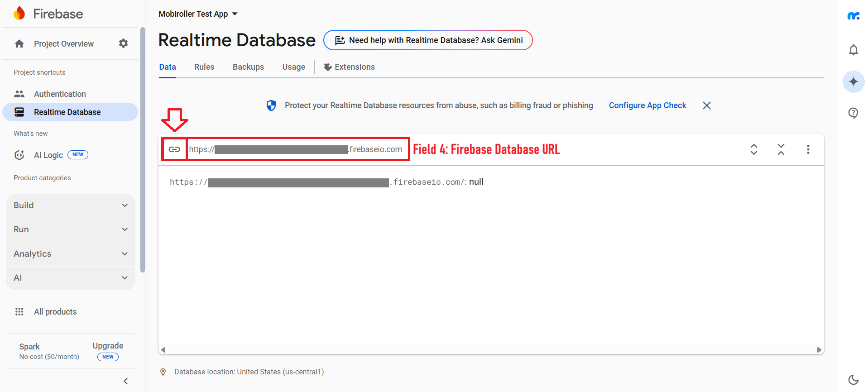The width and height of the screenshot is (868, 392).
Task: Expand the AI category
Action: click(x=70, y=278)
